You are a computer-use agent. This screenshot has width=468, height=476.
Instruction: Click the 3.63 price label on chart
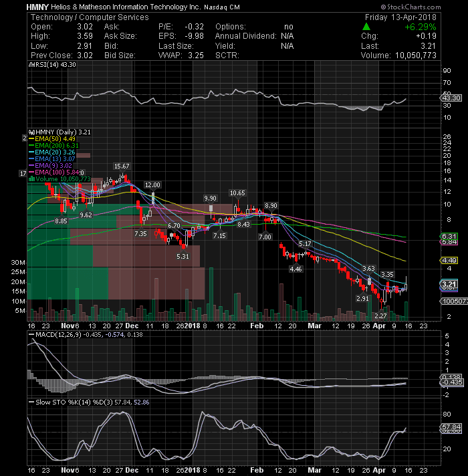click(368, 268)
